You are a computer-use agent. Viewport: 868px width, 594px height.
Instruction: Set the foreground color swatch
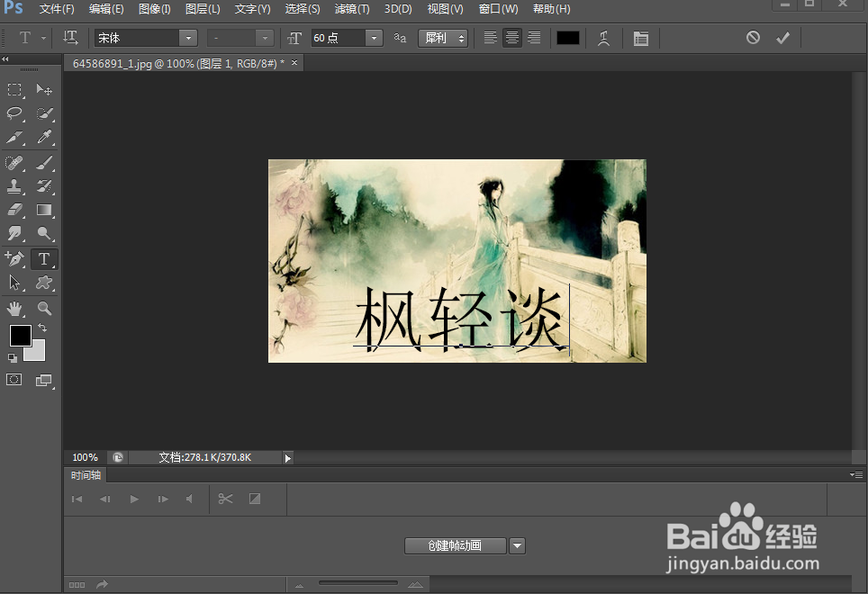pyautogui.click(x=20, y=335)
